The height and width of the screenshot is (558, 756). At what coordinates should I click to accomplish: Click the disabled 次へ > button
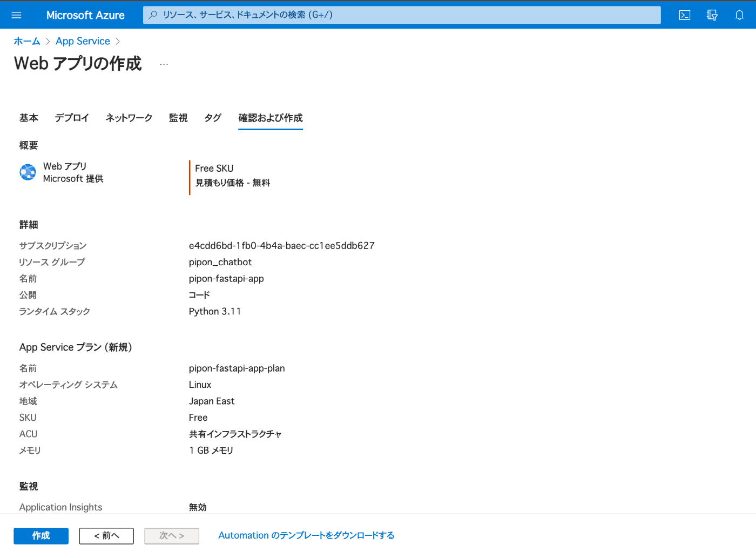point(172,536)
